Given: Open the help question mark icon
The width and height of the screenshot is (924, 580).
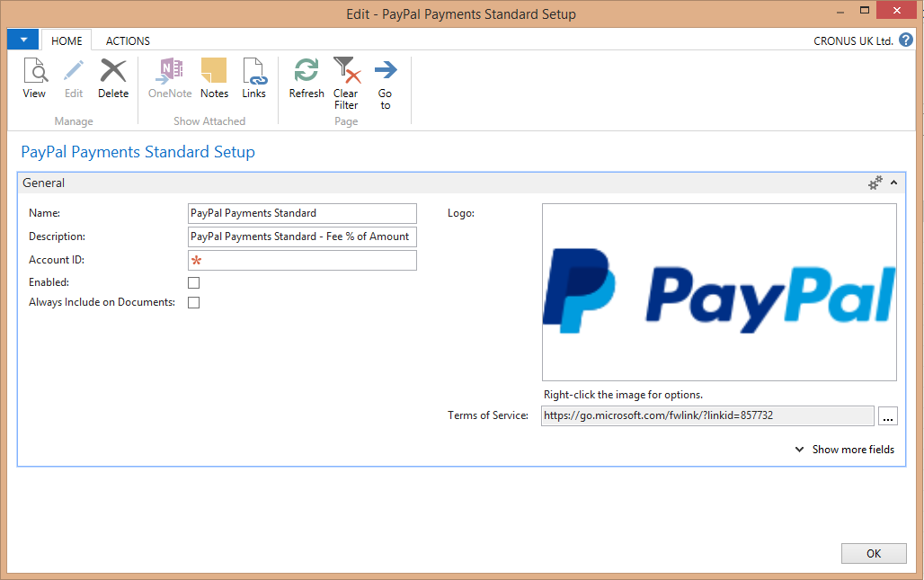Looking at the screenshot, I should tap(906, 40).
